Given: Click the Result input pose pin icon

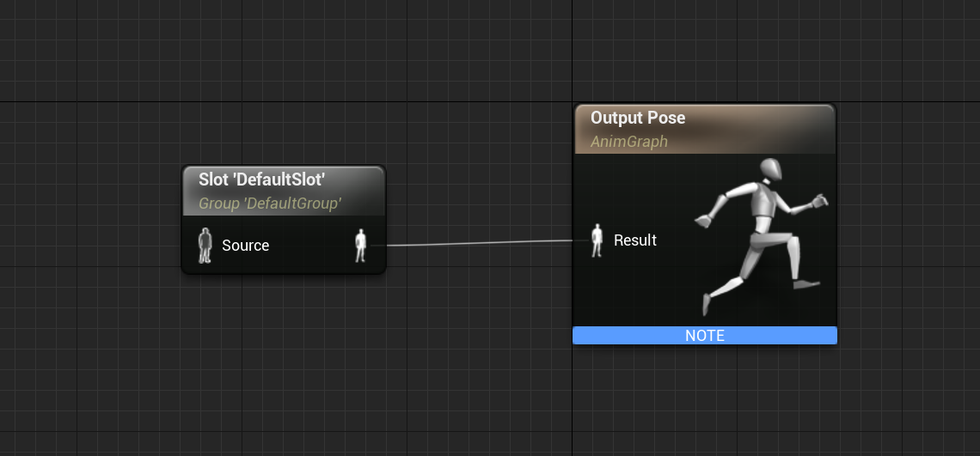Looking at the screenshot, I should (597, 240).
